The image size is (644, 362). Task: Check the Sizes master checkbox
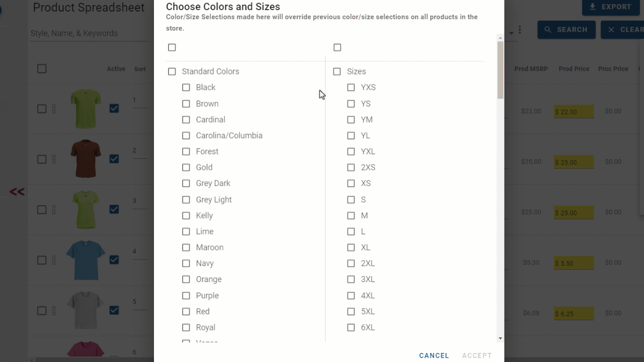pos(337,71)
